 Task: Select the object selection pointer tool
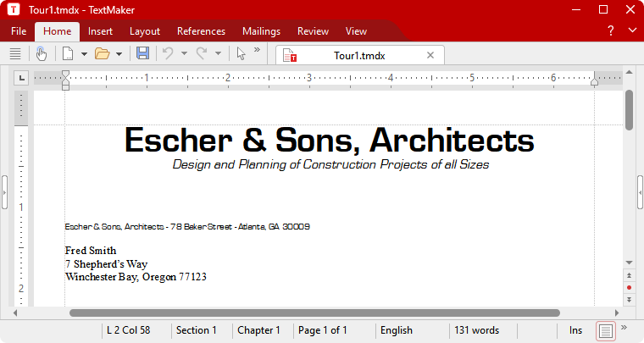[241, 53]
